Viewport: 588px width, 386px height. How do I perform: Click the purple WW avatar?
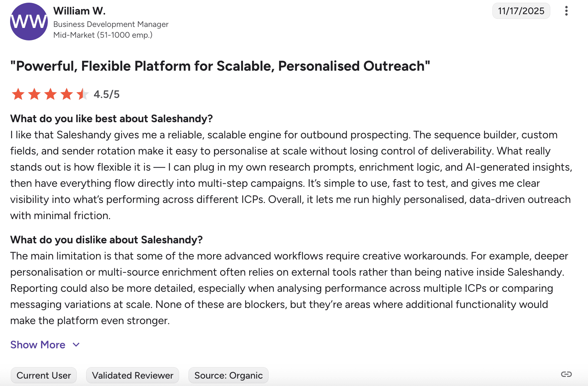pos(29,22)
